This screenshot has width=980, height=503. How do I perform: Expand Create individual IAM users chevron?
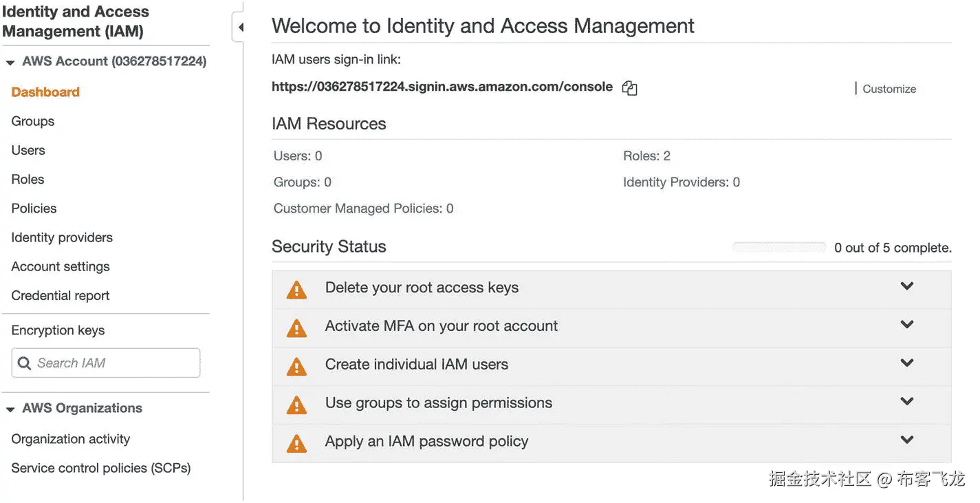click(906, 363)
